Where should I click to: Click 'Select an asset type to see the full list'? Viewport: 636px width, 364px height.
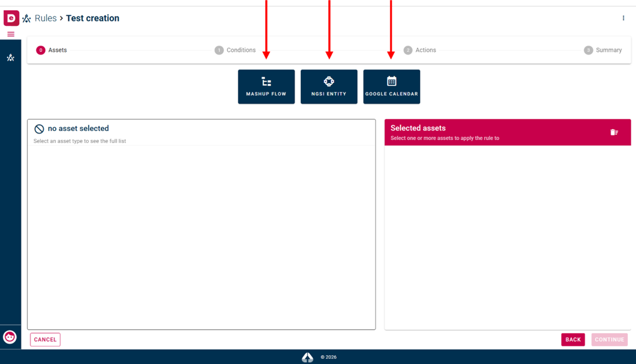[80, 141]
